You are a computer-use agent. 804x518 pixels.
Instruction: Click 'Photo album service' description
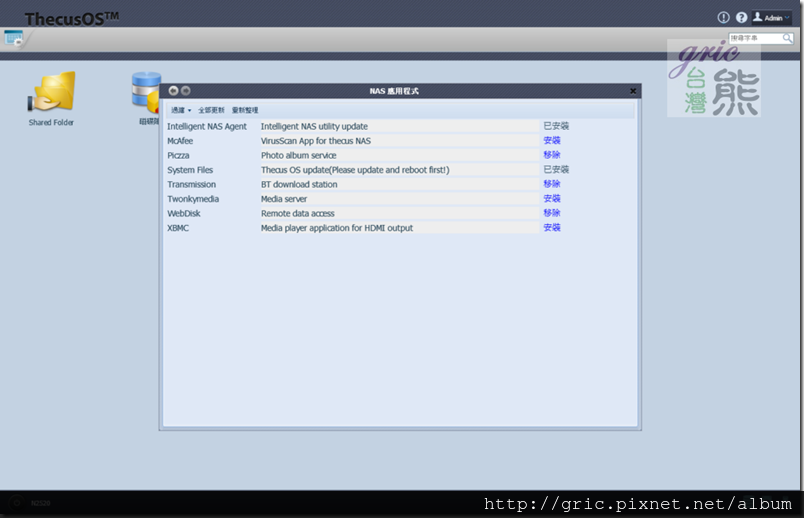(x=298, y=155)
